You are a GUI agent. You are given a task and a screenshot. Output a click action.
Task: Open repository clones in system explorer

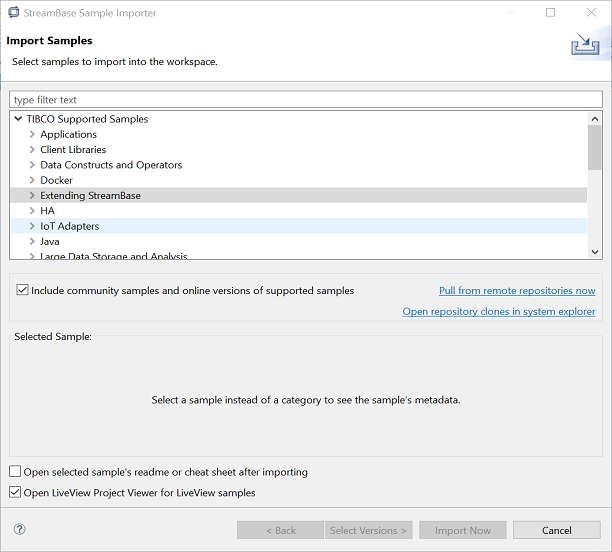coord(498,312)
